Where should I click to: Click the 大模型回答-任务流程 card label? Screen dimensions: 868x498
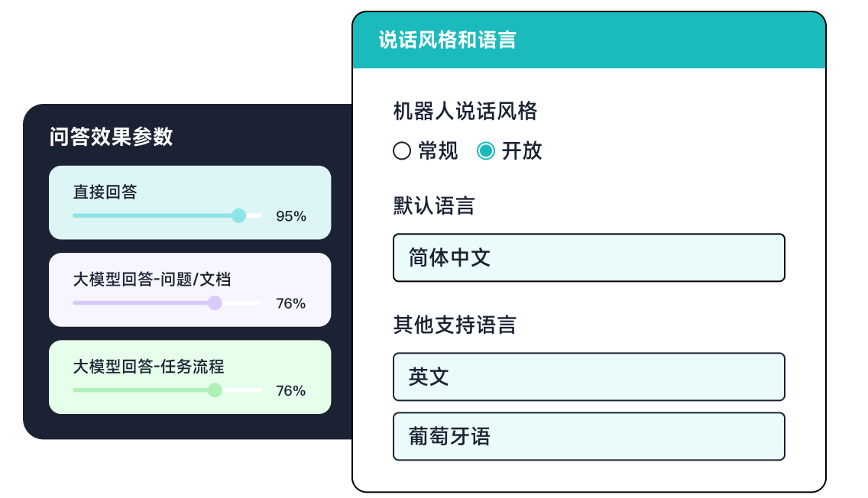[148, 367]
